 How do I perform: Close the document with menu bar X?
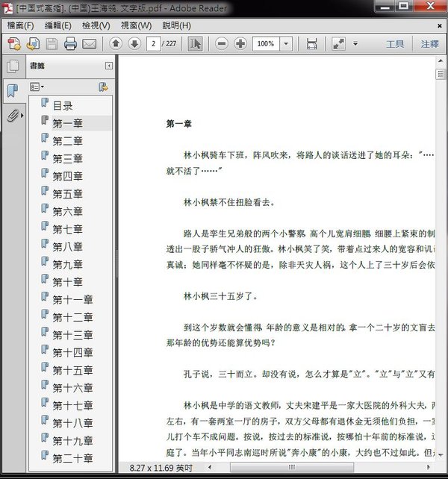(x=440, y=25)
